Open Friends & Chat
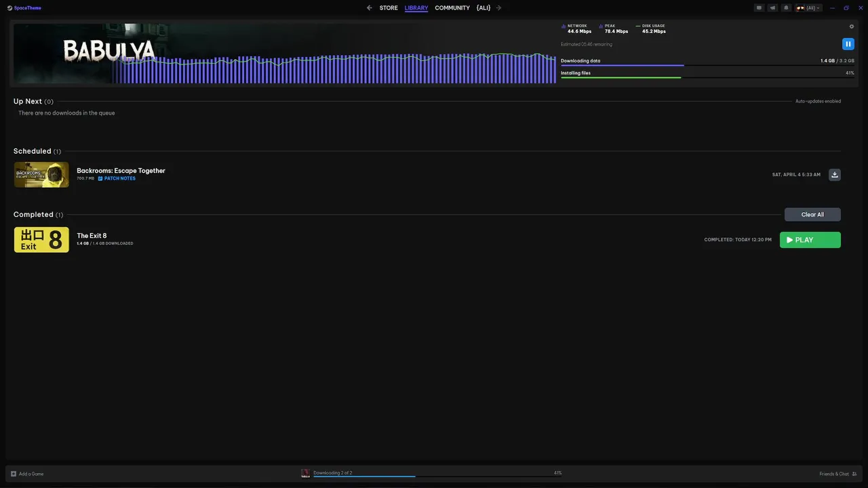 pyautogui.click(x=838, y=474)
